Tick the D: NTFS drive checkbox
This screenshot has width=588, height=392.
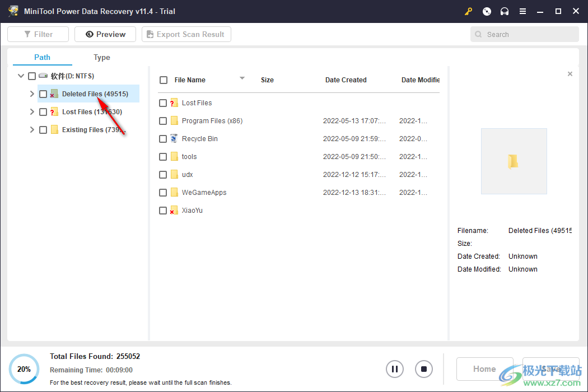pyautogui.click(x=32, y=76)
